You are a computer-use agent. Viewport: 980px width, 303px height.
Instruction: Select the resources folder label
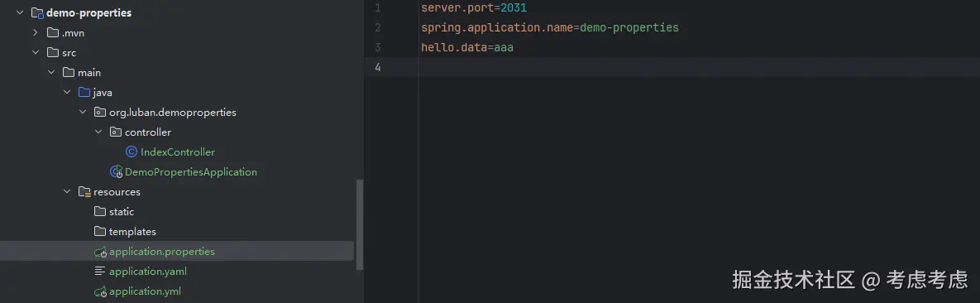pos(117,191)
